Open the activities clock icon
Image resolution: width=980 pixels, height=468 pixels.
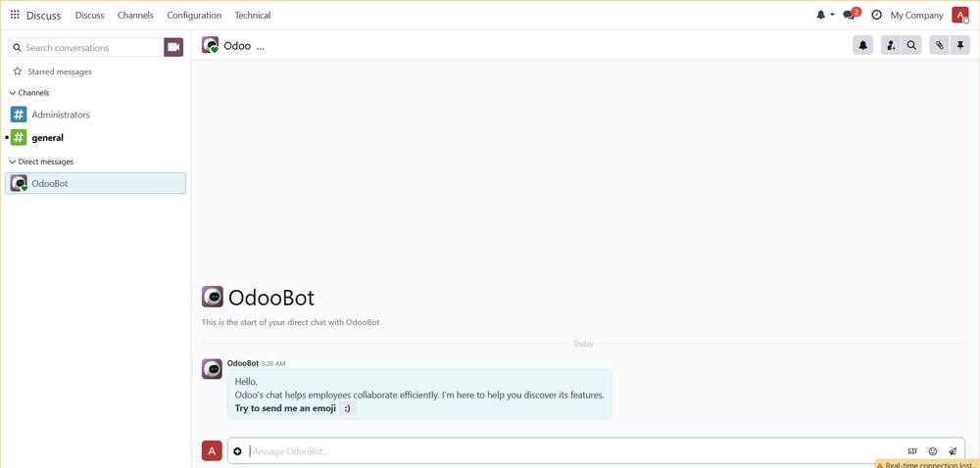click(x=876, y=15)
